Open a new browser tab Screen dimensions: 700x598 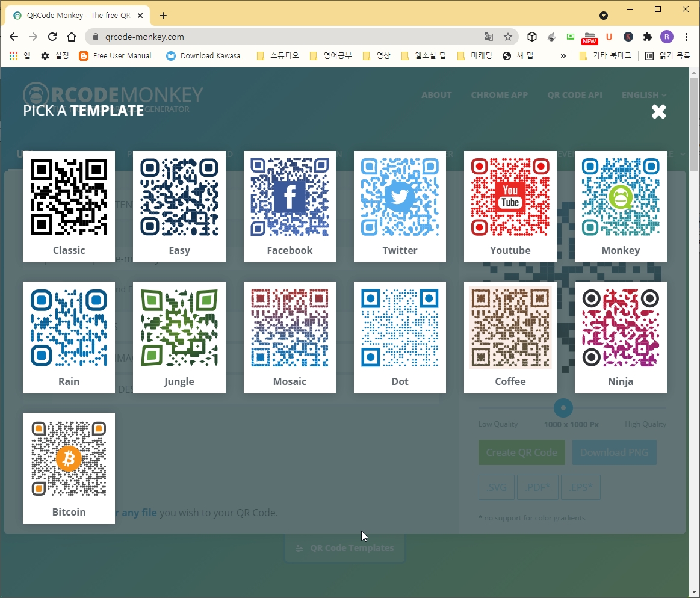coord(163,16)
